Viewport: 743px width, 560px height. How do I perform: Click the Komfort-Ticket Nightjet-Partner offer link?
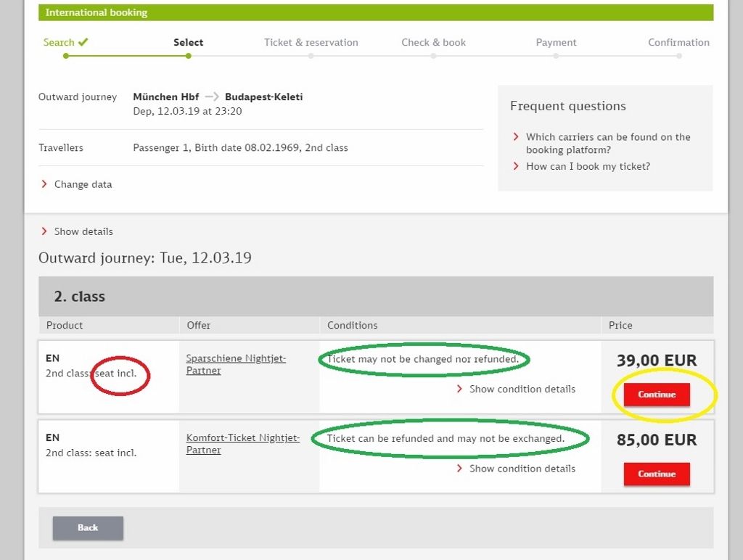tap(242, 443)
